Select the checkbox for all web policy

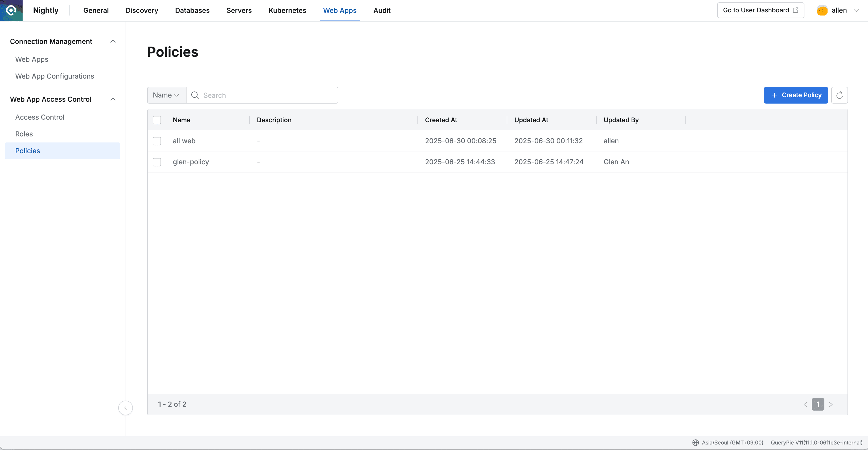pyautogui.click(x=157, y=141)
